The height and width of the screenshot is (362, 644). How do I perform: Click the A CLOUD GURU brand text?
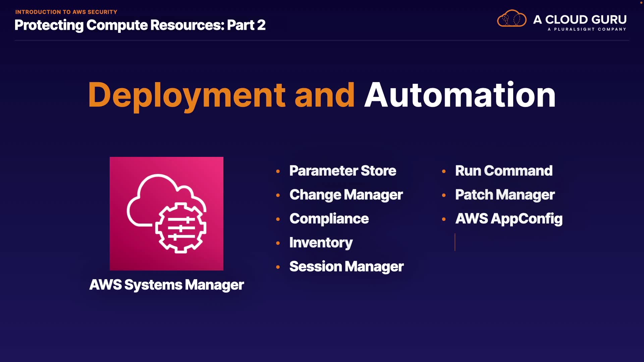tap(580, 19)
